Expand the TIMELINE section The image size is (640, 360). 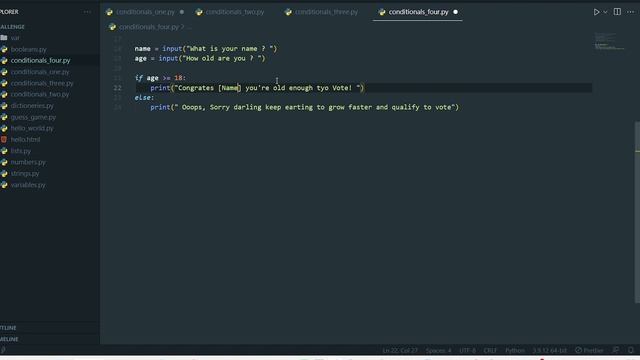(49, 339)
